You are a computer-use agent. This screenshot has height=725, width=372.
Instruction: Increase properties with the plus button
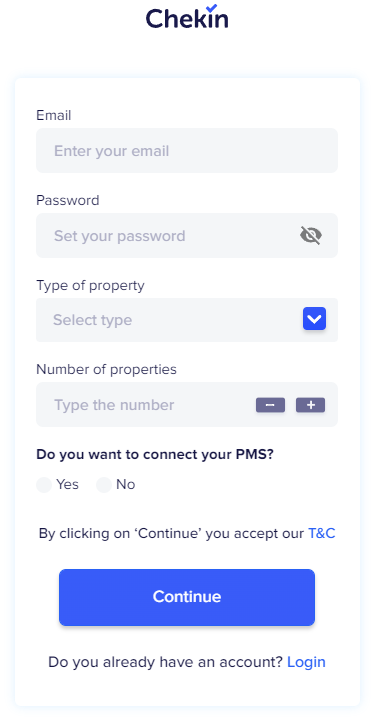[311, 405]
